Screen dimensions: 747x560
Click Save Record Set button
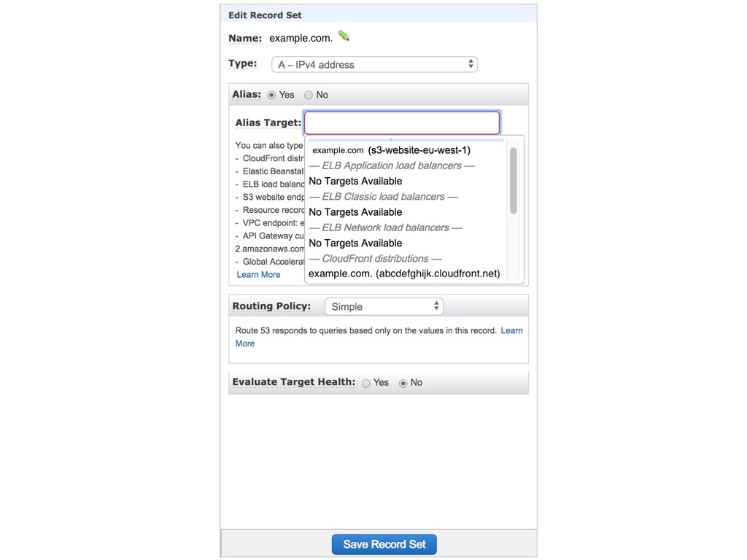point(384,544)
